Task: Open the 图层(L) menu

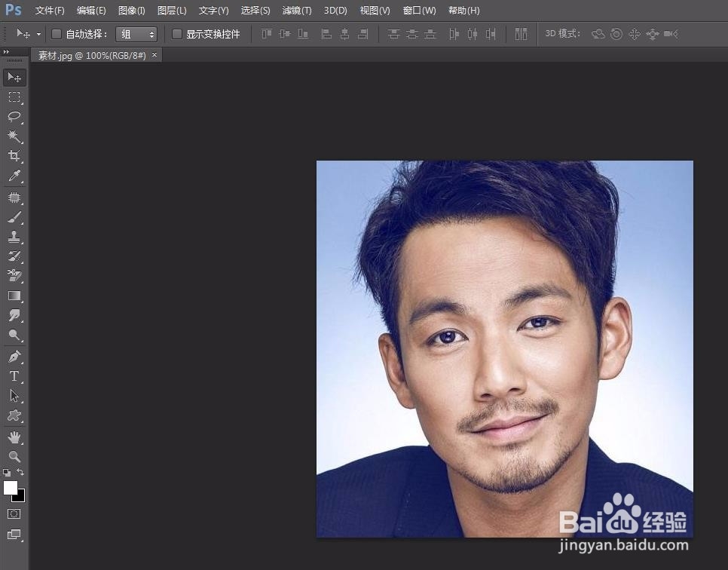Action: coord(172,11)
